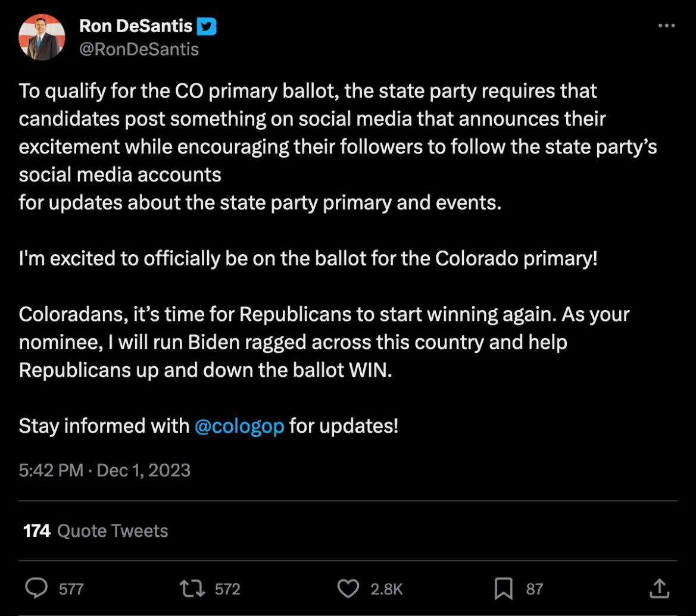Click the 577 reply count
The image size is (696, 616).
[x=71, y=589]
